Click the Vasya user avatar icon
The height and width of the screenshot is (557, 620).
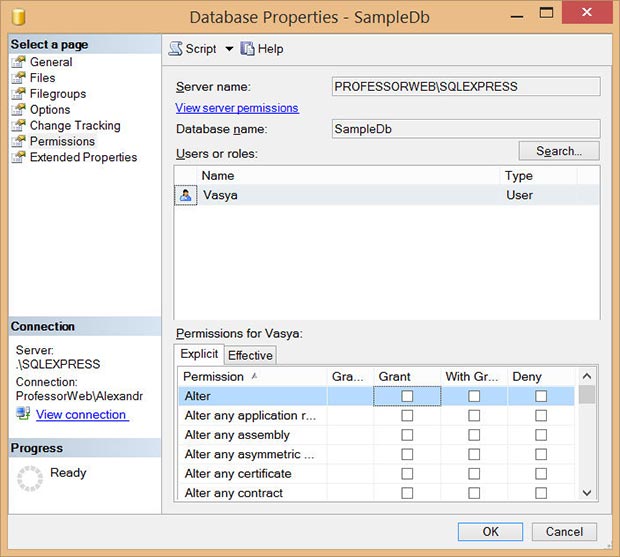(185, 195)
